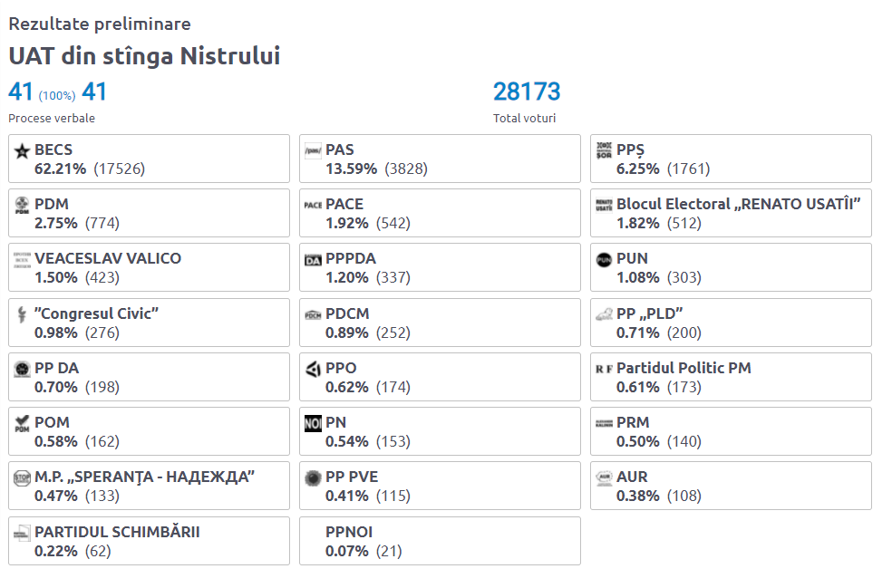The height and width of the screenshot is (588, 892).
Task: Click the M.P. SPERANȚA - НАДЕЖДА entry
Action: click(149, 486)
